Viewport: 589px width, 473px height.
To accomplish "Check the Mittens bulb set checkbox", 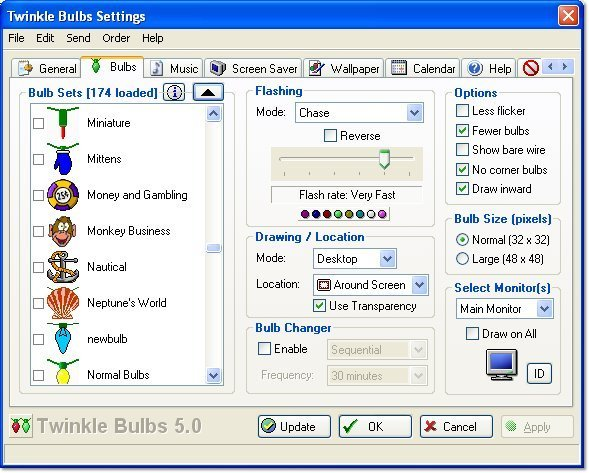I will (38, 159).
